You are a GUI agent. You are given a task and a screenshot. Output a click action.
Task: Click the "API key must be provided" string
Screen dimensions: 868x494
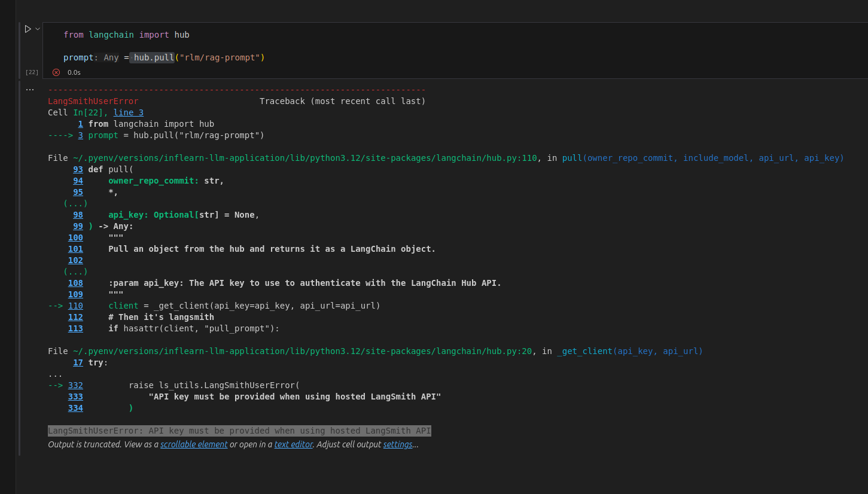(x=295, y=397)
